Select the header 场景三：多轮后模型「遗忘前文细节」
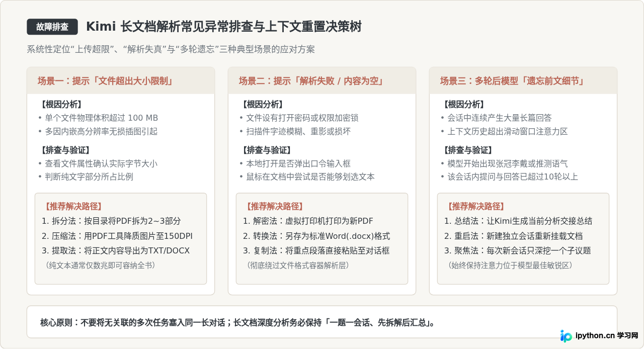The image size is (644, 349). (x=512, y=81)
